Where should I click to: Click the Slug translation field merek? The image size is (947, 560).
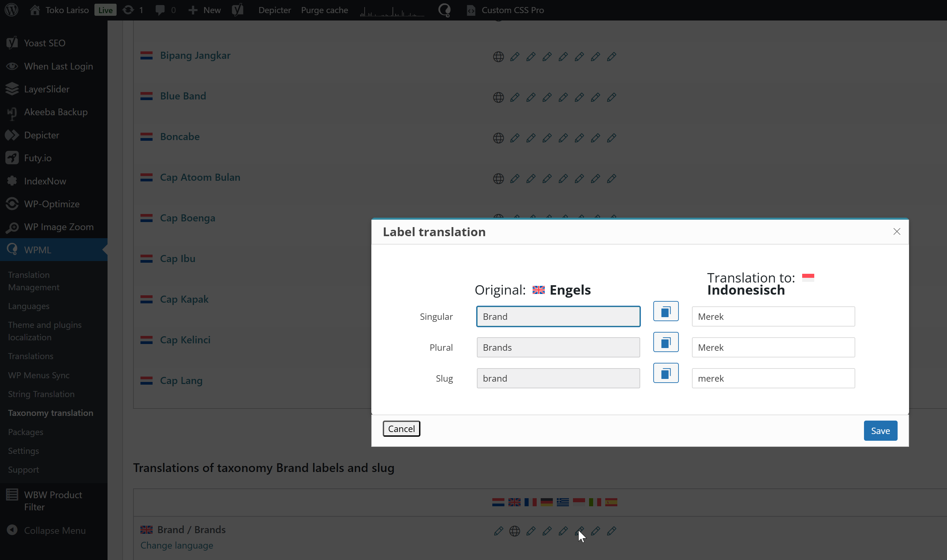tap(773, 379)
